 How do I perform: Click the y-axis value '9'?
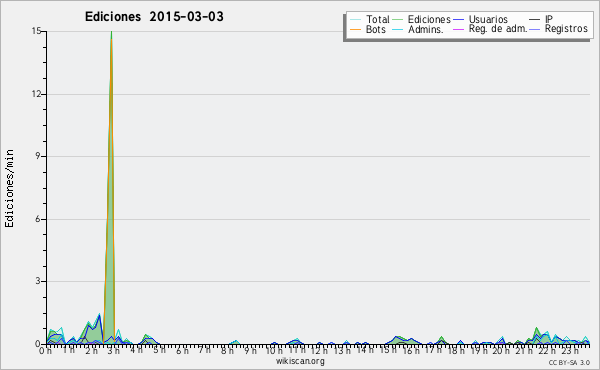pyautogui.click(x=39, y=156)
